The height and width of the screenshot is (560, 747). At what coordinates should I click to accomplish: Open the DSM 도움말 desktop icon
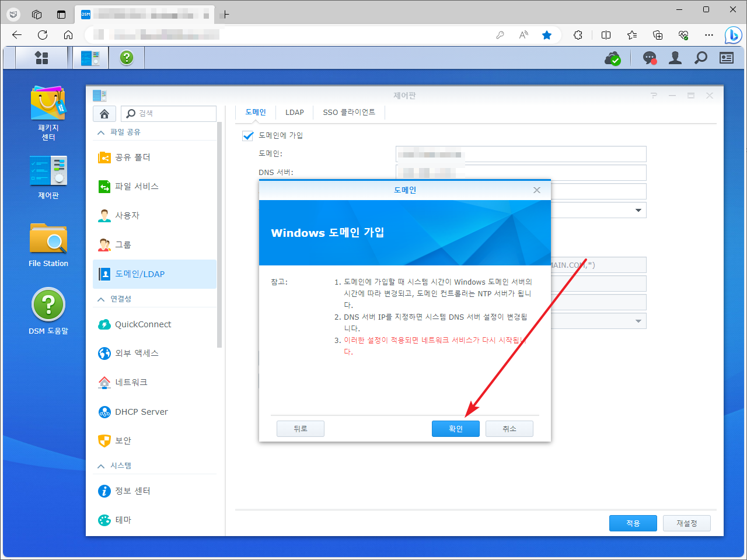click(48, 311)
